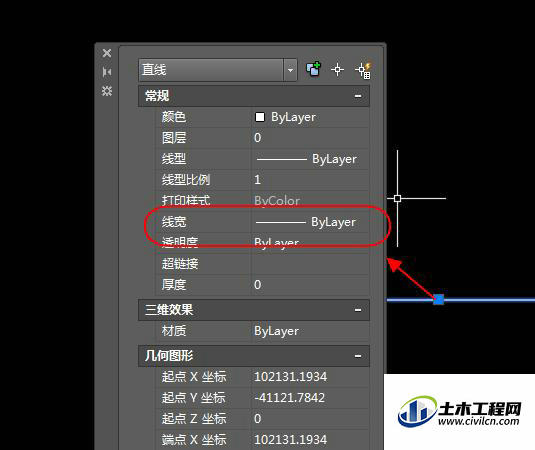Click the 打印样式 ByColor value
The height and width of the screenshot is (450, 535).
[x=277, y=201]
